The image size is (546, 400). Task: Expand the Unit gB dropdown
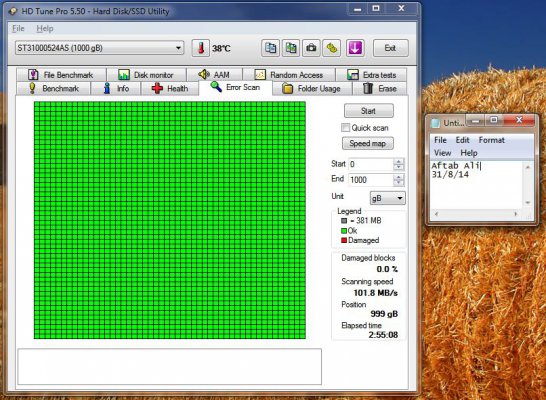[x=388, y=198]
